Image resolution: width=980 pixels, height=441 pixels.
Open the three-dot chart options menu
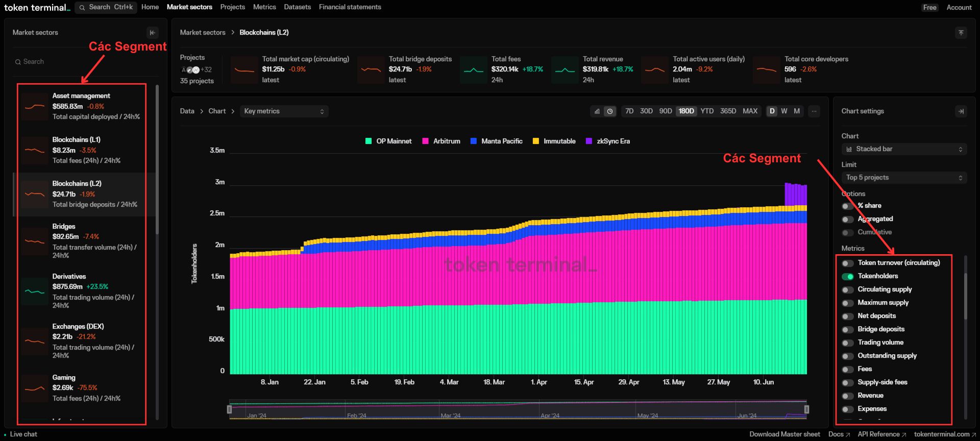pos(814,111)
